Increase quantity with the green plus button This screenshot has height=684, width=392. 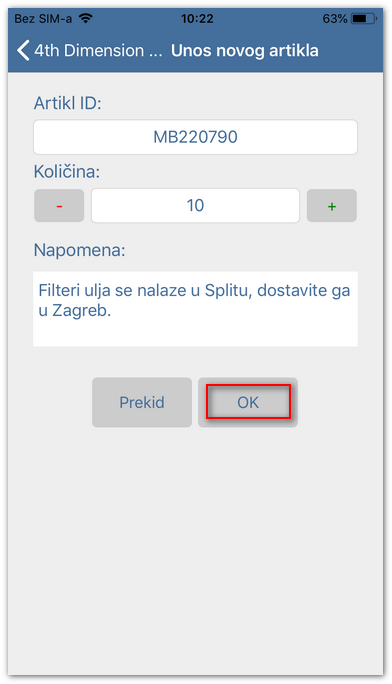[x=332, y=205]
